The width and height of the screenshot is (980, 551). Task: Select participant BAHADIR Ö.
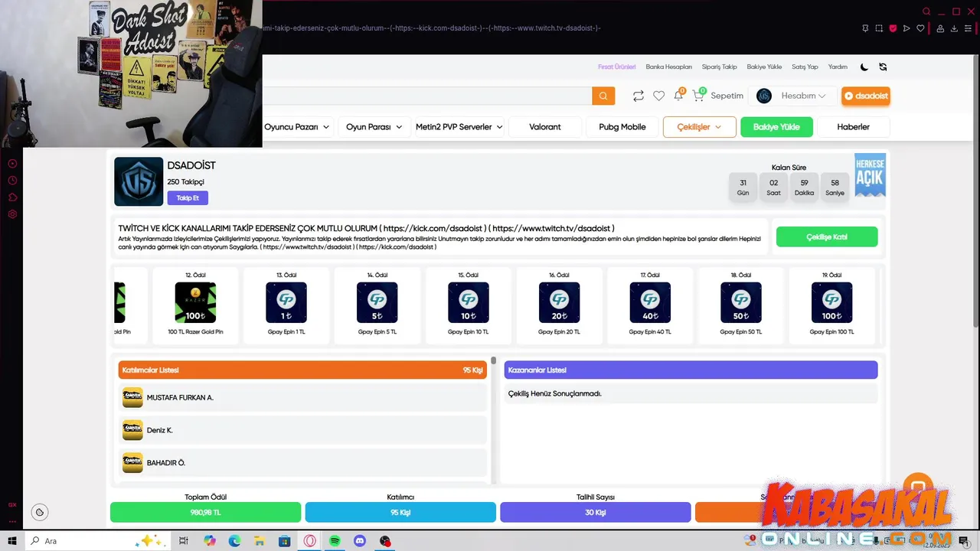tap(302, 463)
